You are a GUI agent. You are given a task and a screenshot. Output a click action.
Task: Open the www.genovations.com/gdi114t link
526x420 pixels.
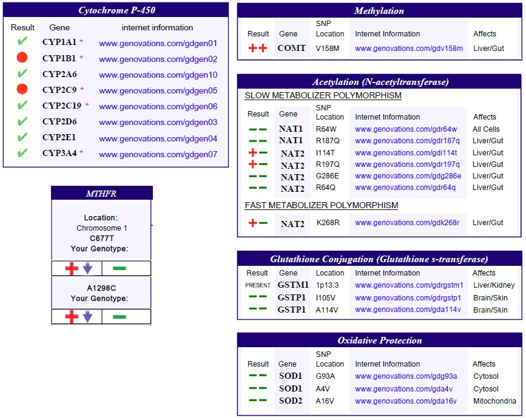click(406, 153)
